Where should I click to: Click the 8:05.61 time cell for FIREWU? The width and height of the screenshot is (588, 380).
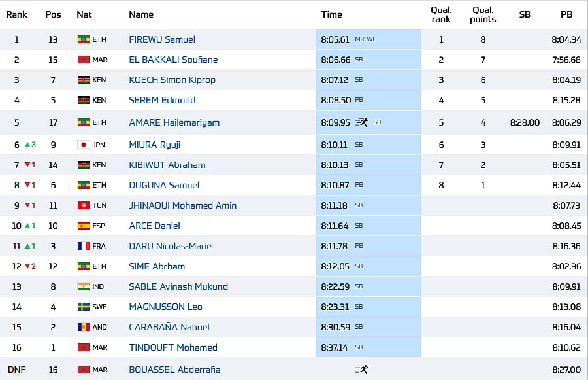[x=336, y=39]
